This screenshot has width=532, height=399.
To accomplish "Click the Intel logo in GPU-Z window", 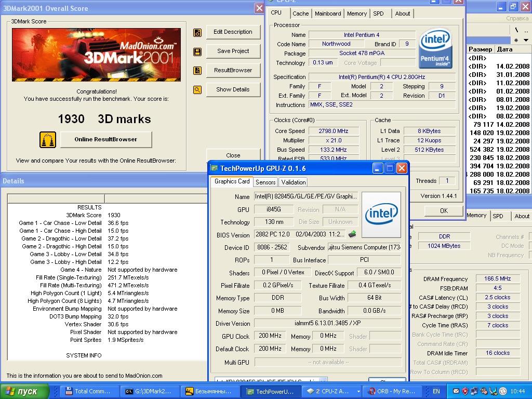I will tap(381, 215).
